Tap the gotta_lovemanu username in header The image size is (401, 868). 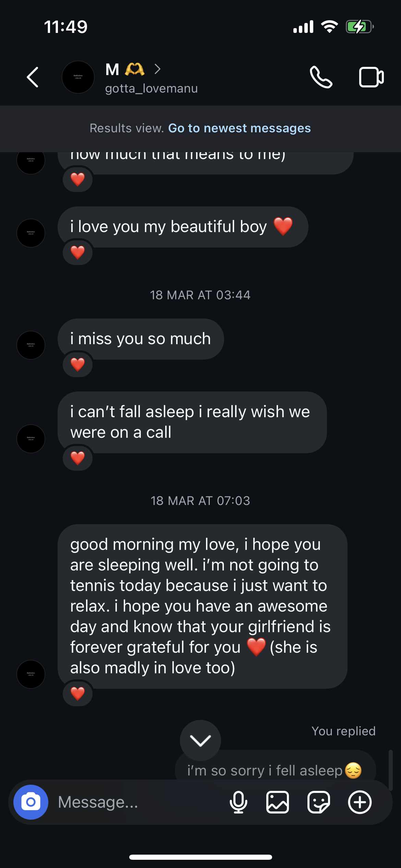click(x=151, y=88)
